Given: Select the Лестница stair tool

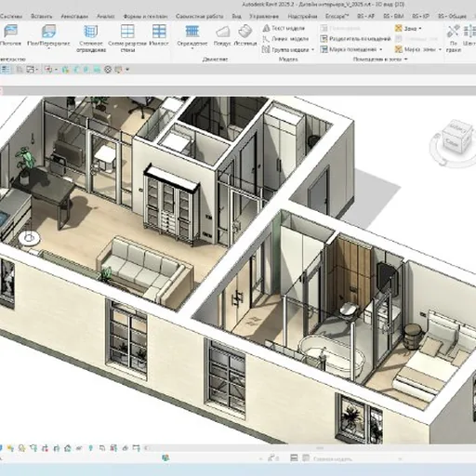Looking at the screenshot, I should [x=245, y=35].
